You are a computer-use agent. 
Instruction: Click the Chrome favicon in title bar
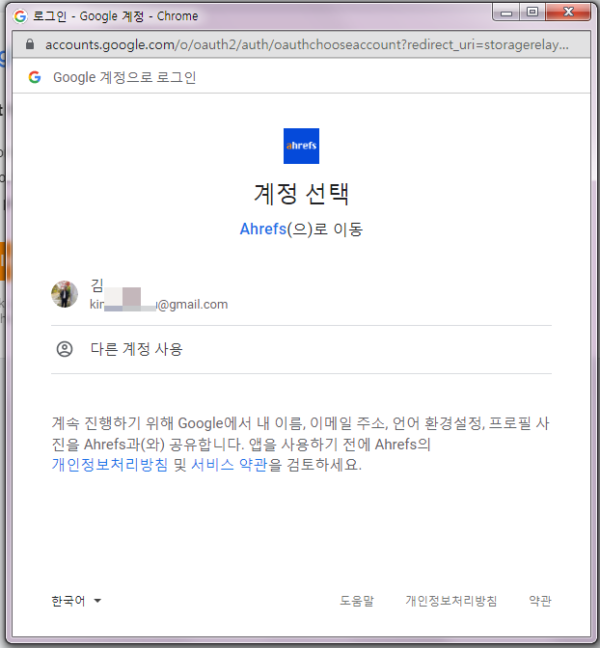point(20,16)
